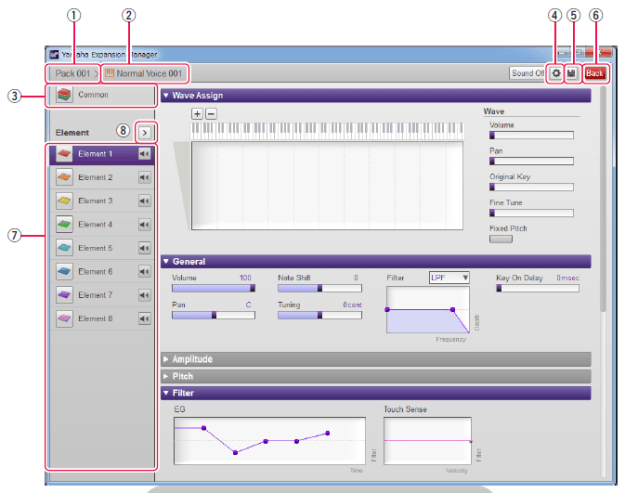Click the filter frequency graph
This screenshot has width=625, height=493.
(x=428, y=310)
